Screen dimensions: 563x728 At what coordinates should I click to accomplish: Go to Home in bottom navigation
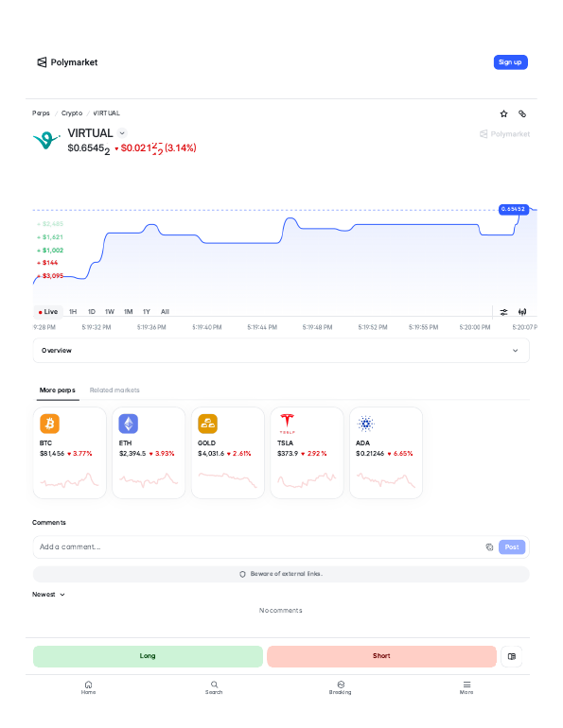coord(88,687)
